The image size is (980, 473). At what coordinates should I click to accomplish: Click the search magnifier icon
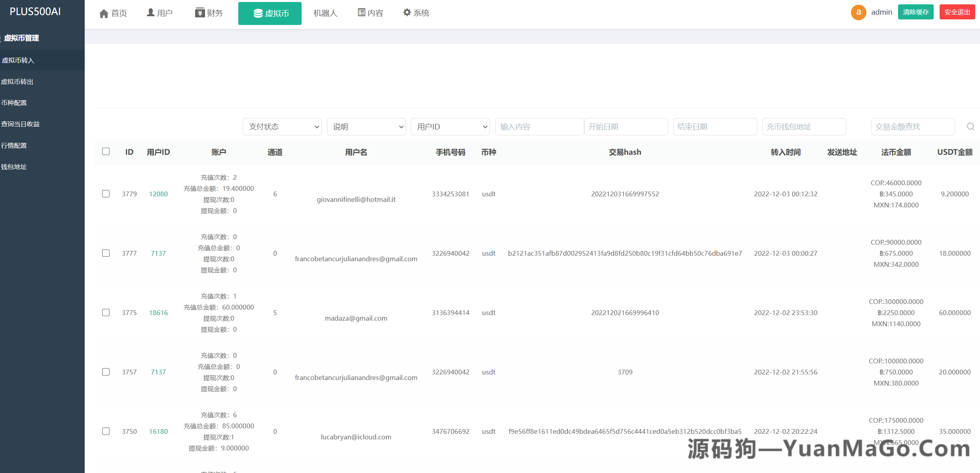pyautogui.click(x=971, y=127)
